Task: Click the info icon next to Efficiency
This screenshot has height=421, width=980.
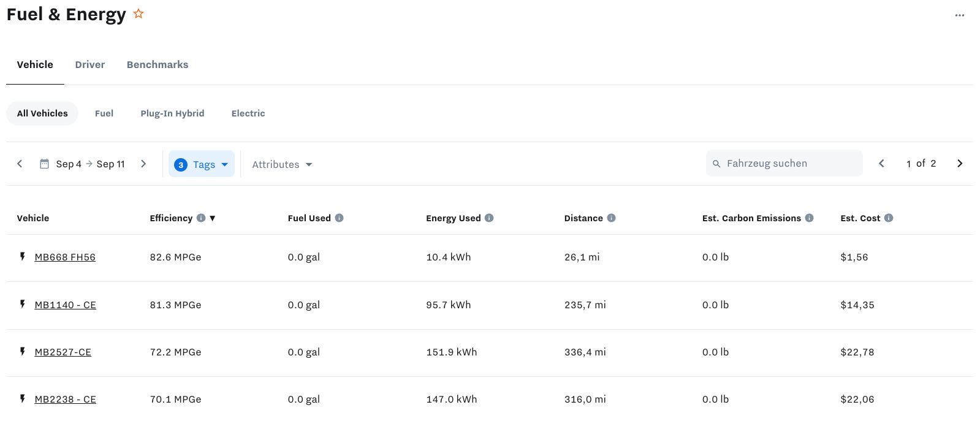Action: point(202,218)
